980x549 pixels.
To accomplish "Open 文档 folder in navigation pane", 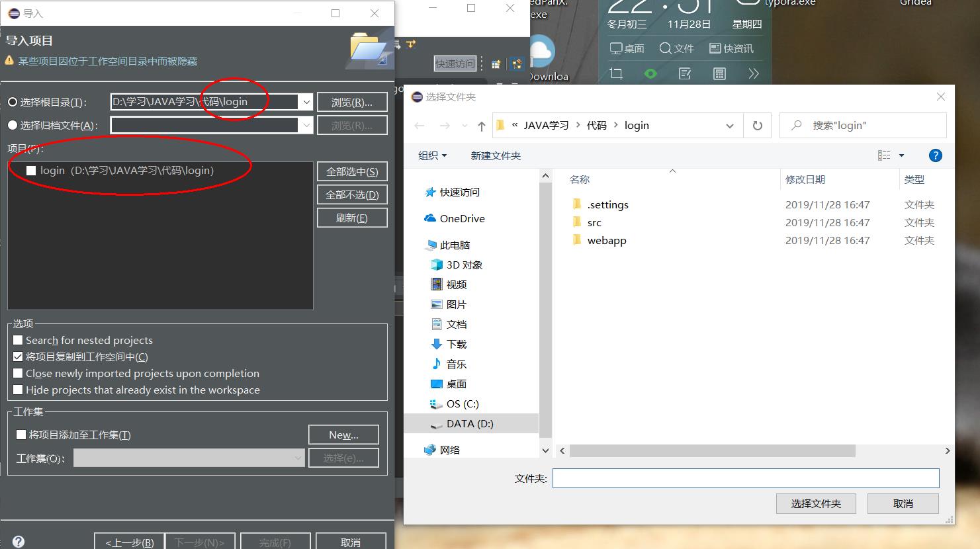I will point(449,324).
